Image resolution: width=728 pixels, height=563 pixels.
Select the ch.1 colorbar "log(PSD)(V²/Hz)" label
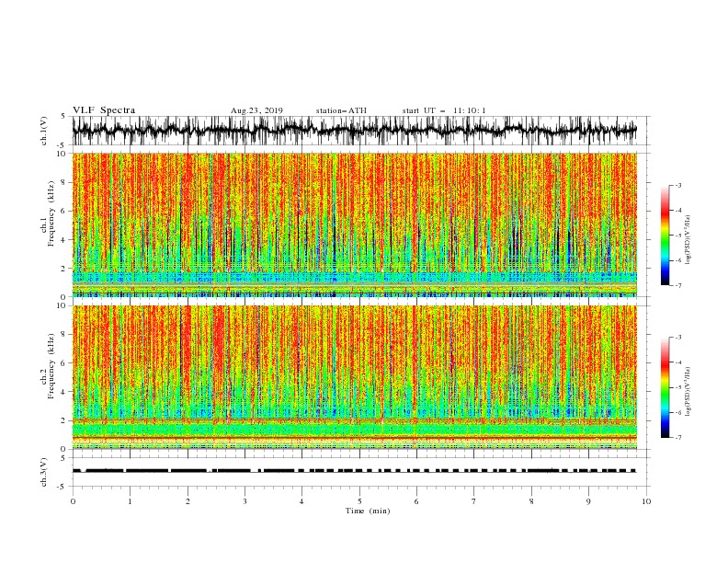point(688,240)
